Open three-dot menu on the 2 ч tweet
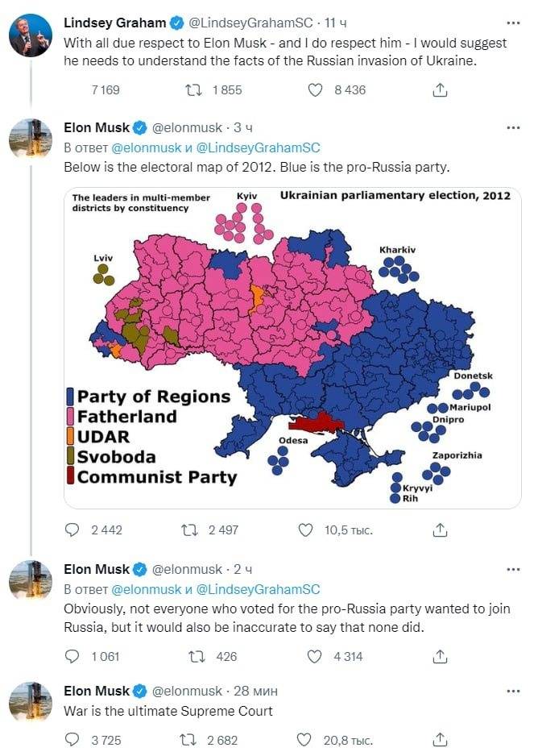Image resolution: width=534 pixels, height=756 pixels. click(x=514, y=569)
